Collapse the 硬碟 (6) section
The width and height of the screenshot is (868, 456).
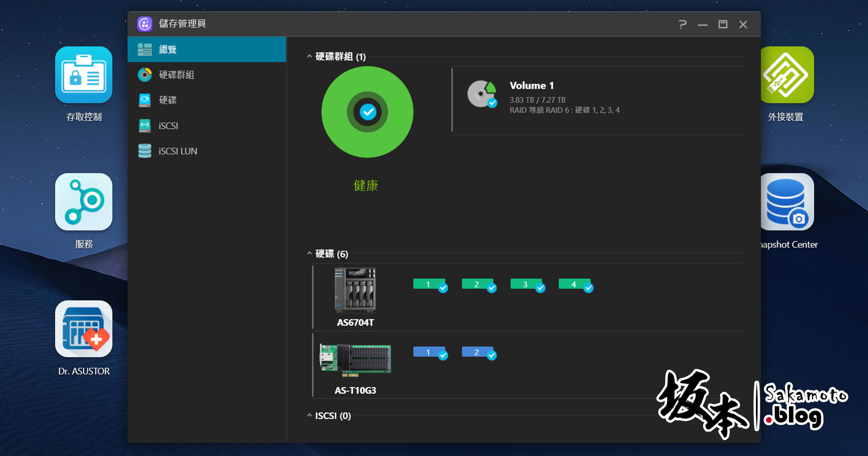(309, 253)
